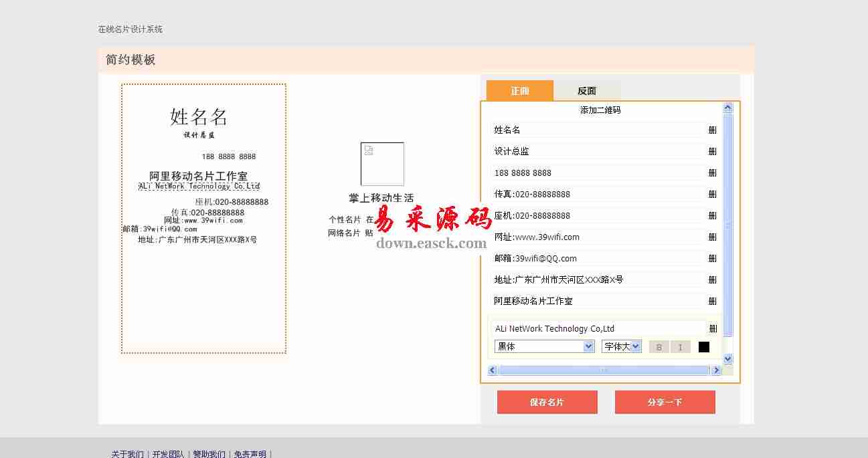Toggle italic formatting with the I button
The width and height of the screenshot is (868, 458).
click(680, 347)
